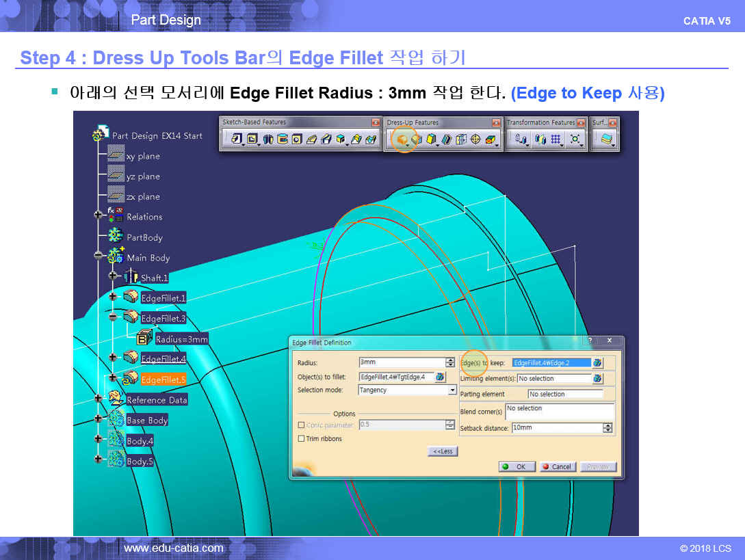
Task: Click the icon beside Limiting element(s) field
Action: point(597,378)
